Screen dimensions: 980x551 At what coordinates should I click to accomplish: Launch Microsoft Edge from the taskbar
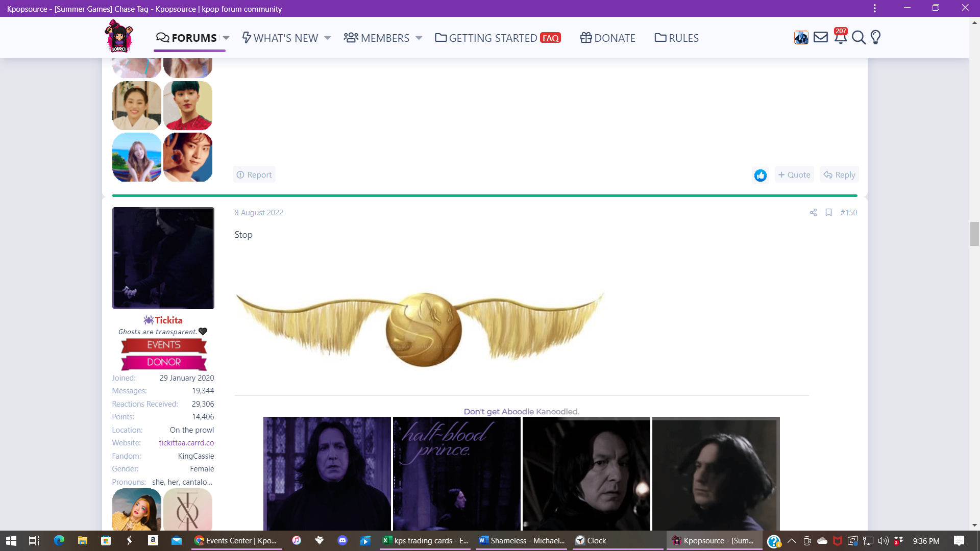[59, 540]
